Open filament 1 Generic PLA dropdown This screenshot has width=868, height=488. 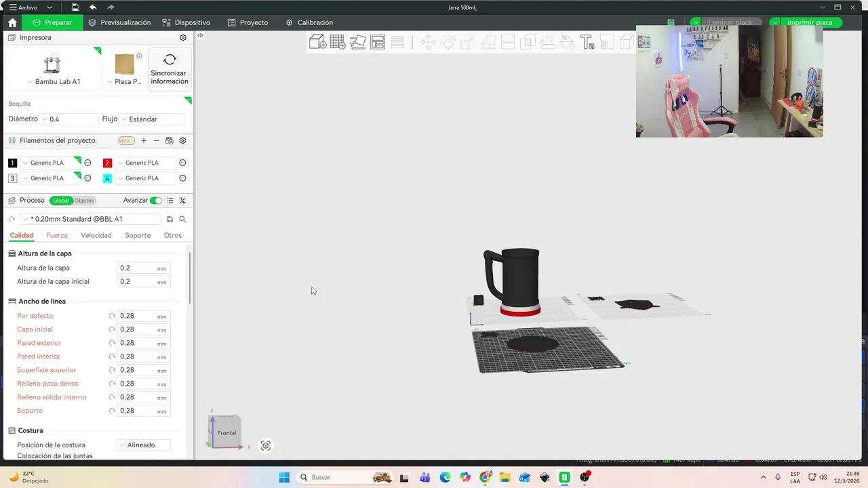(x=50, y=163)
